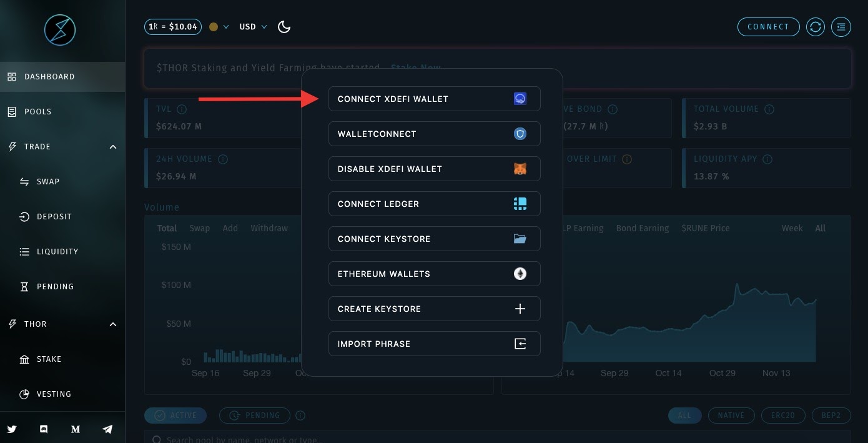Viewport: 868px width, 443px height.
Task: Collapse the Trade section chevron
Action: tap(113, 147)
